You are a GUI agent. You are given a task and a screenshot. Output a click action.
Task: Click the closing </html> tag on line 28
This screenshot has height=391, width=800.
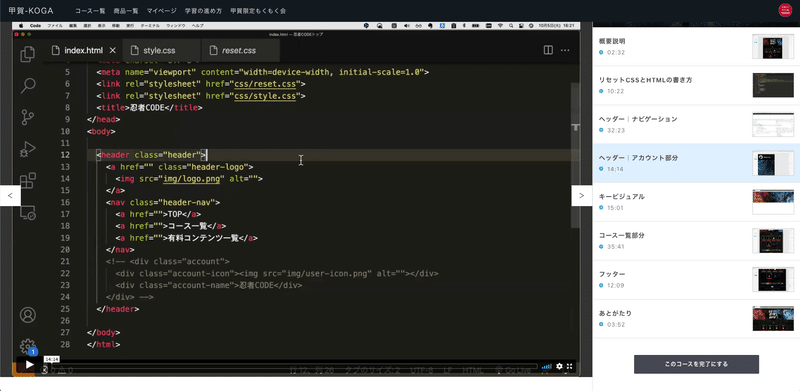pyautogui.click(x=104, y=345)
